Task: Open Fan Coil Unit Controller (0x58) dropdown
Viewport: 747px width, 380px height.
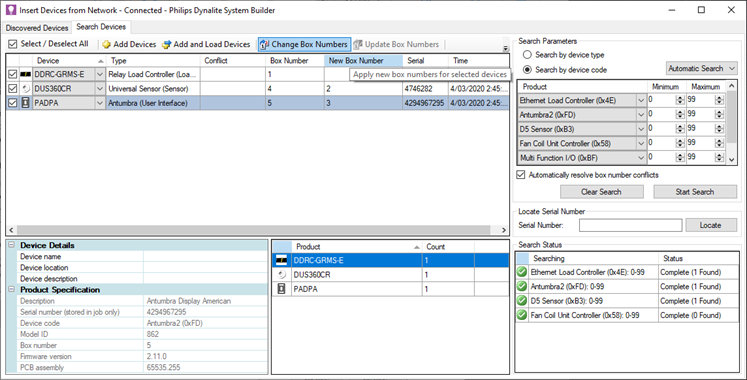Action: [641, 143]
